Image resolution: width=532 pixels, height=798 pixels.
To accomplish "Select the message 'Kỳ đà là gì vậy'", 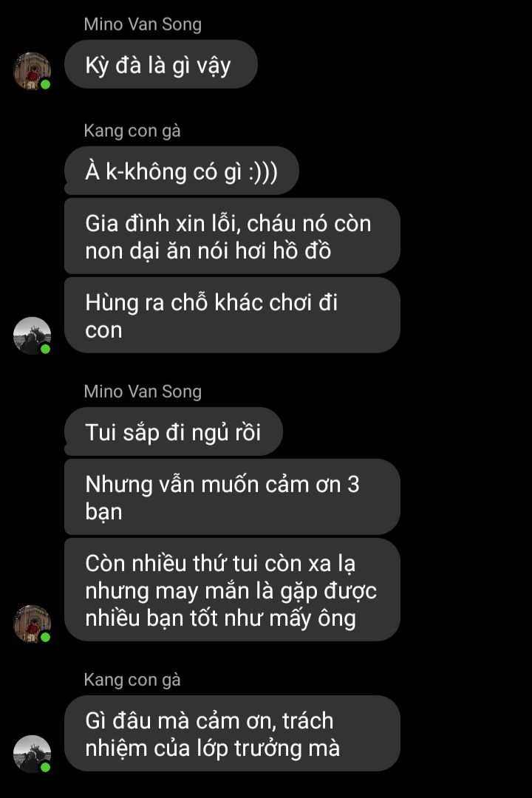I will (161, 64).
